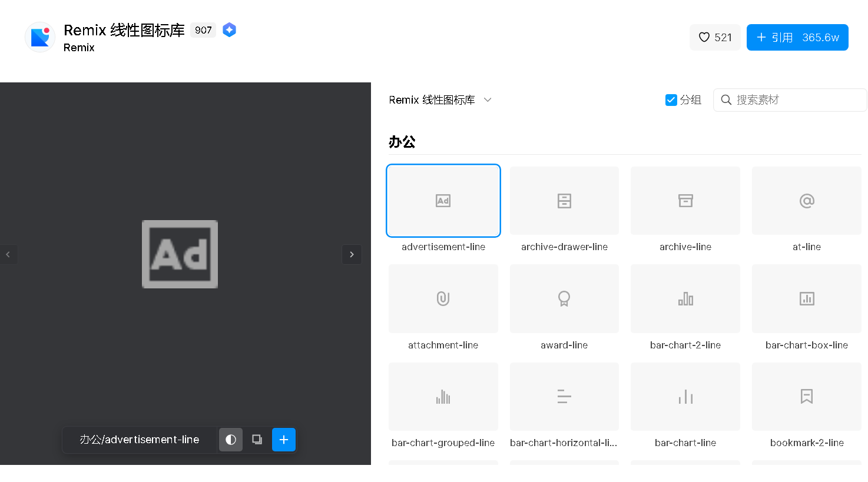Image resolution: width=868 pixels, height=482 pixels.
Task: Click the advertisement-line text label
Action: [x=443, y=247]
